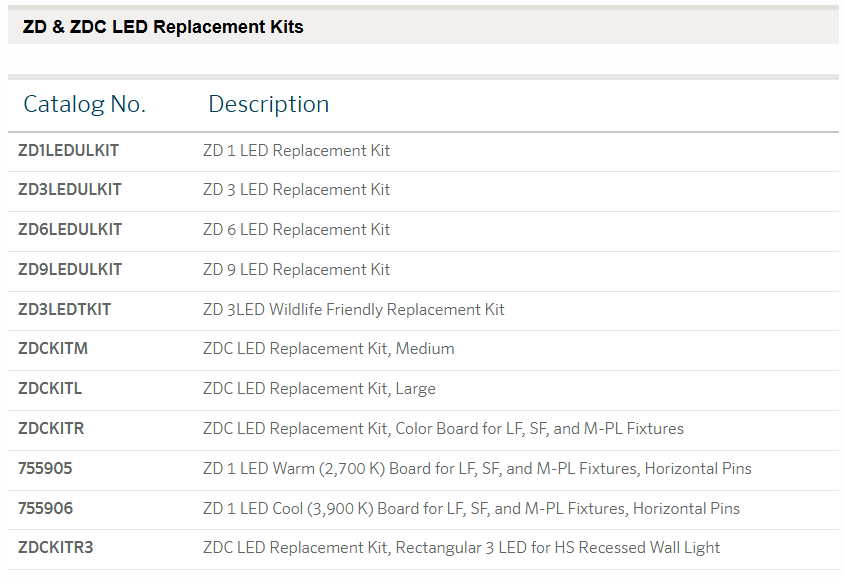Click the ZD 1 LED Warm (2,700 K) description
The image size is (844, 578).
point(477,469)
